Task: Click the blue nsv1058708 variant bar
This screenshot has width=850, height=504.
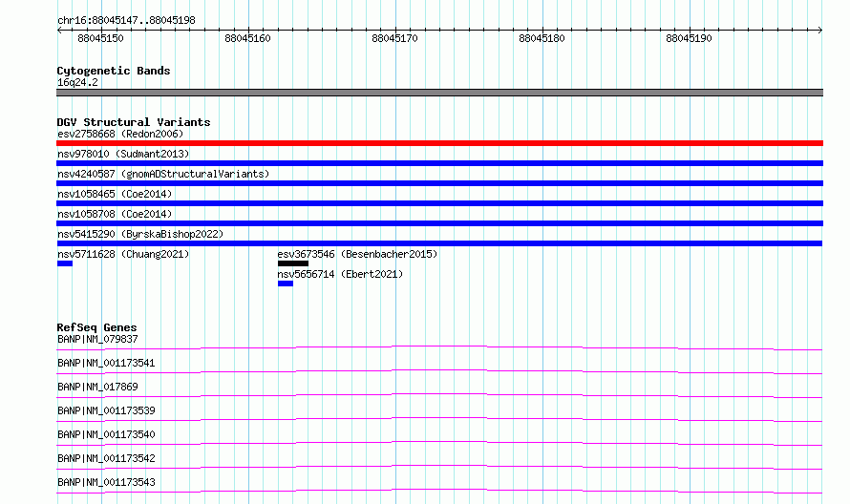Action: [x=439, y=223]
